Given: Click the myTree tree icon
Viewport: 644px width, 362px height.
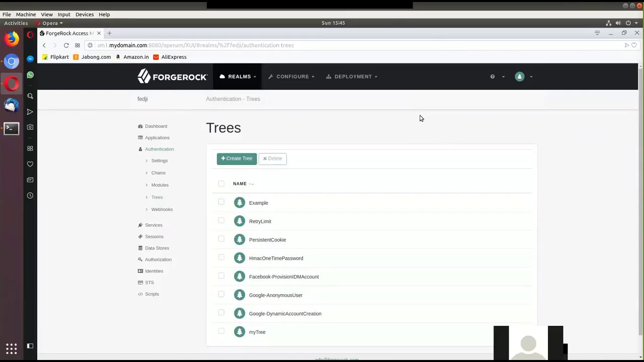Looking at the screenshot, I should pyautogui.click(x=239, y=332).
